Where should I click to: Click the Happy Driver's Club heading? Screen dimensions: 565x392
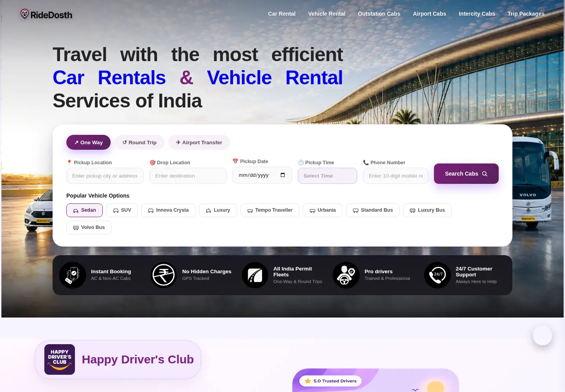pyautogui.click(x=138, y=359)
